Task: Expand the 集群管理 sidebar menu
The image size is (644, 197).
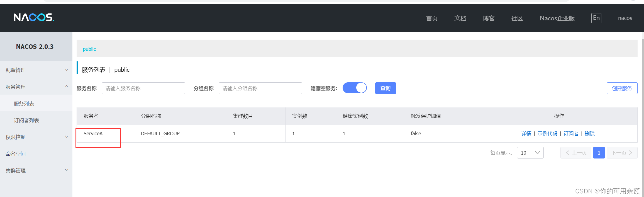Action: [x=36, y=170]
